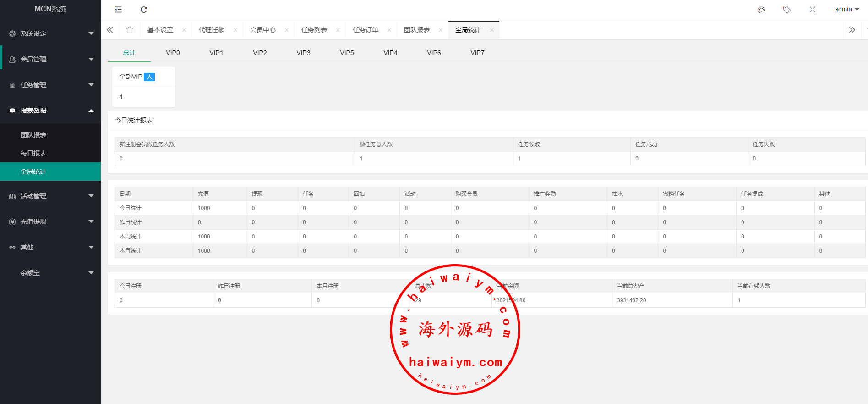Screen dimensions: 868x404
Task: Click the tag notes icon
Action: (x=787, y=10)
